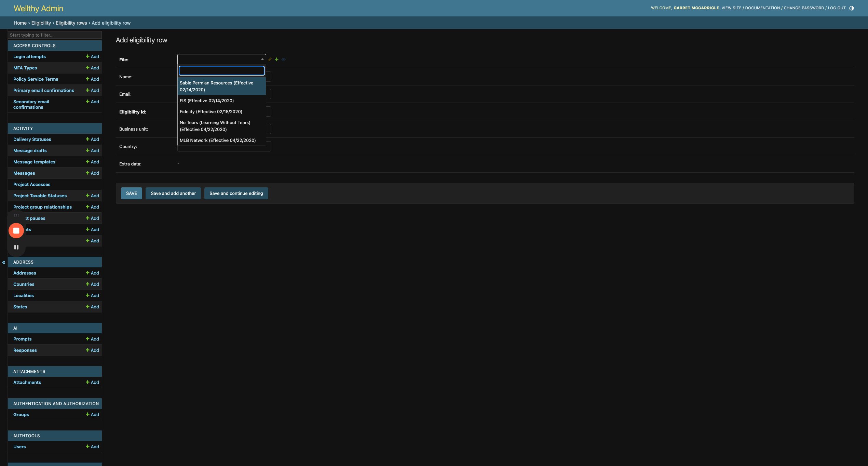Screen dimensions: 868x466
Task: Click LOG OUT link
Action: pyautogui.click(x=837, y=8)
